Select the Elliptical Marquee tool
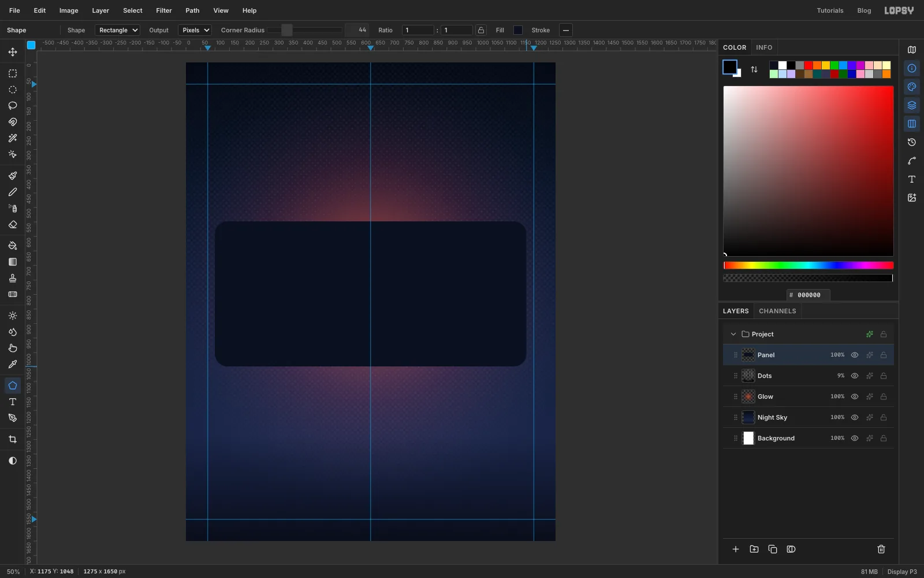Viewport: 924px width, 578px height. point(13,90)
